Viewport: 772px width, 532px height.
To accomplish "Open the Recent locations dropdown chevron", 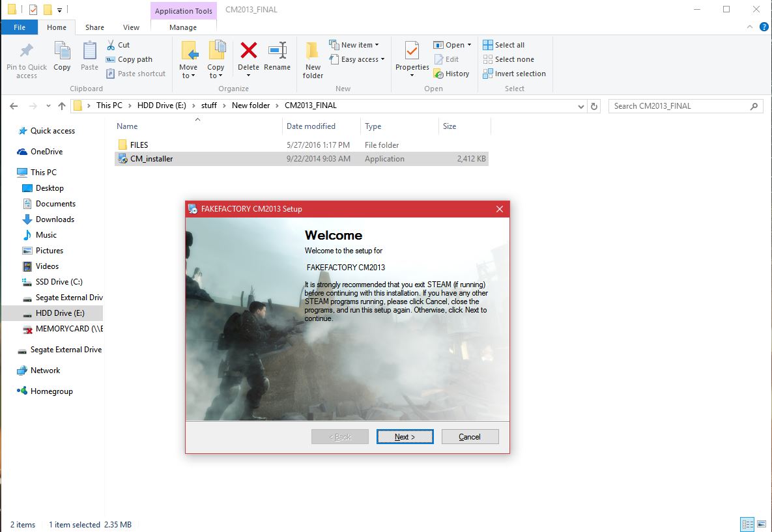I will click(x=48, y=105).
